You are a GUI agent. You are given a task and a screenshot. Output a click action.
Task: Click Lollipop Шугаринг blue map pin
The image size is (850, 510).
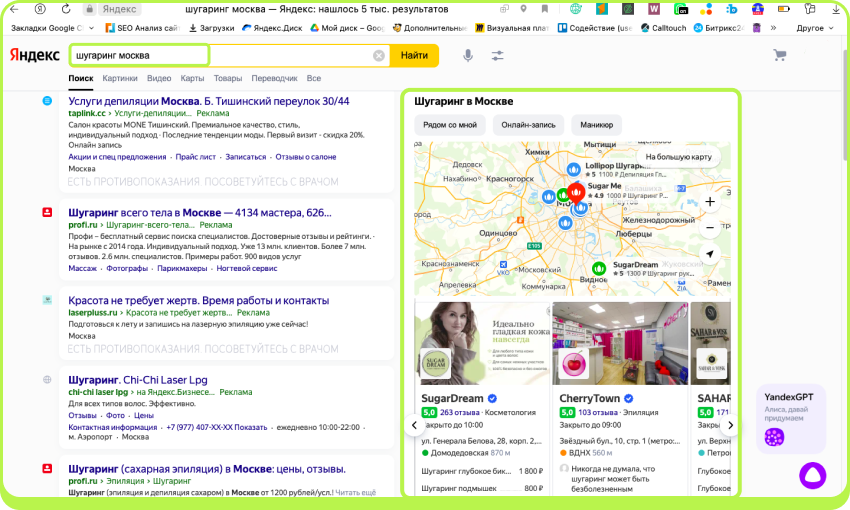574,170
